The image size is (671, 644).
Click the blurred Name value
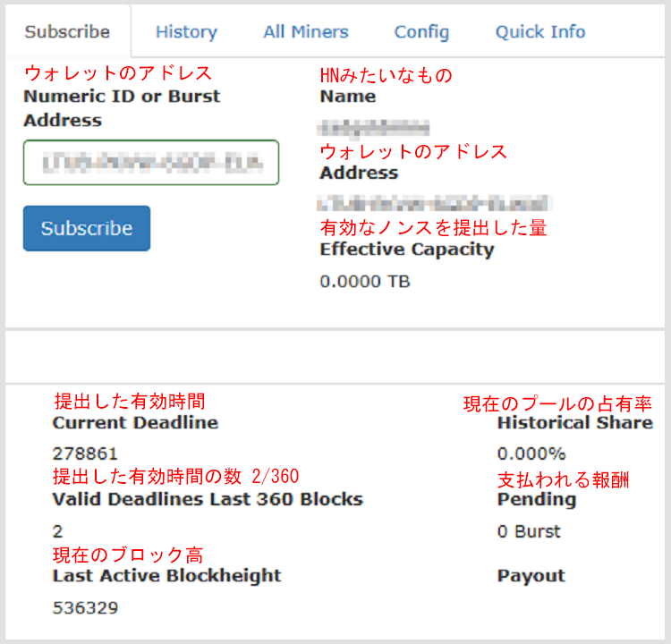pos(375,128)
